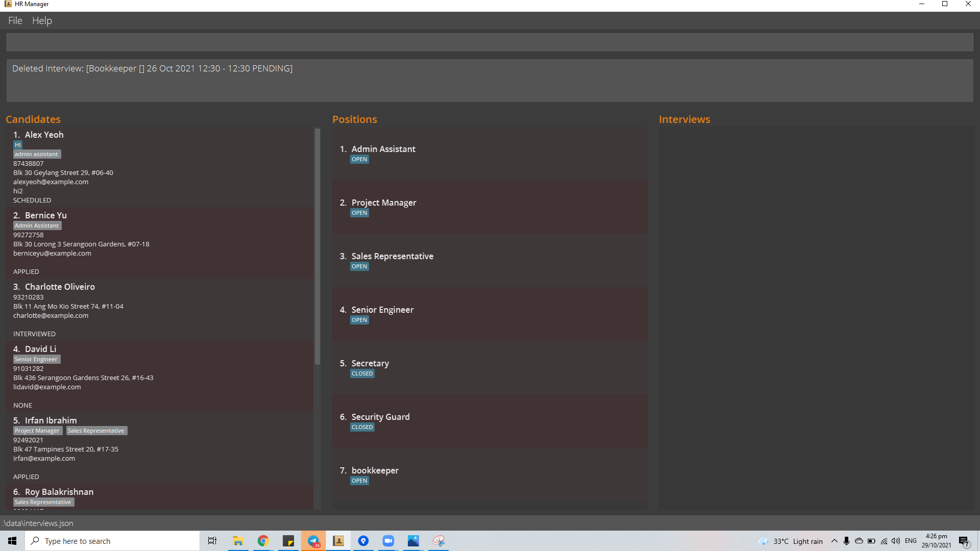
Task: Open Task View on the taskbar
Action: click(x=212, y=541)
